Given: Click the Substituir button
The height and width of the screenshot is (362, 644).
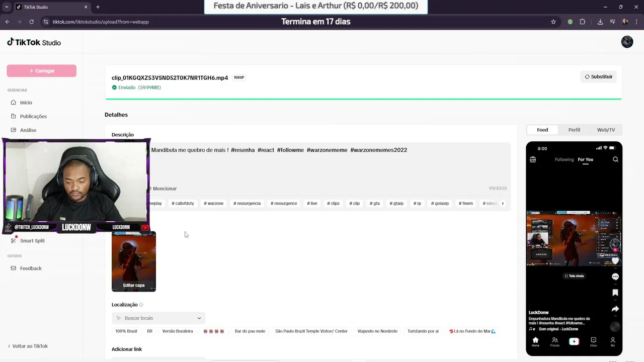Looking at the screenshot, I should coord(598,77).
